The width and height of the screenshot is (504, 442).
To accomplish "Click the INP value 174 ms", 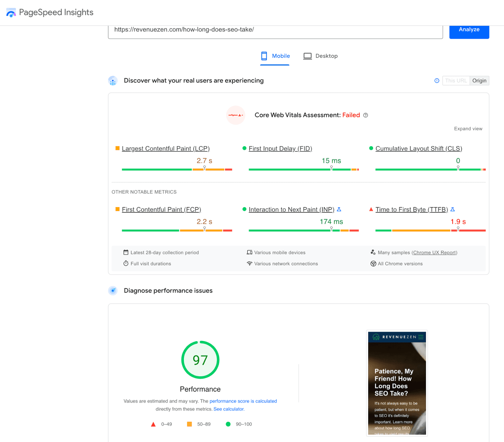I will tap(331, 222).
